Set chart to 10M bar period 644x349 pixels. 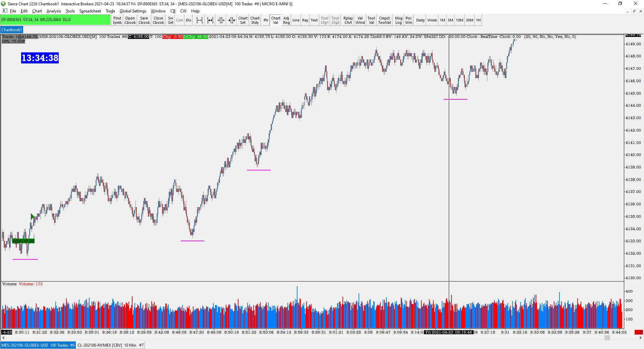[460, 20]
